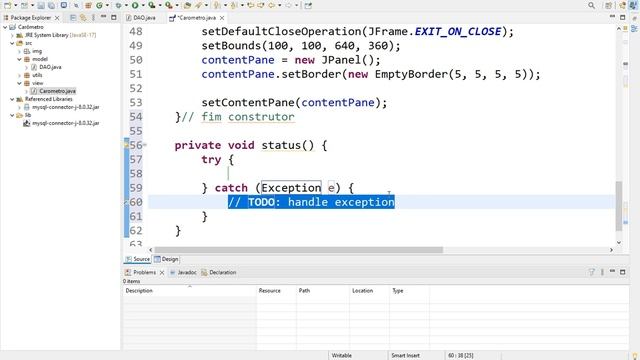Screen dimensions: 640x360
Task: Click the editor vertical scrollbar thumb
Action: [619, 206]
